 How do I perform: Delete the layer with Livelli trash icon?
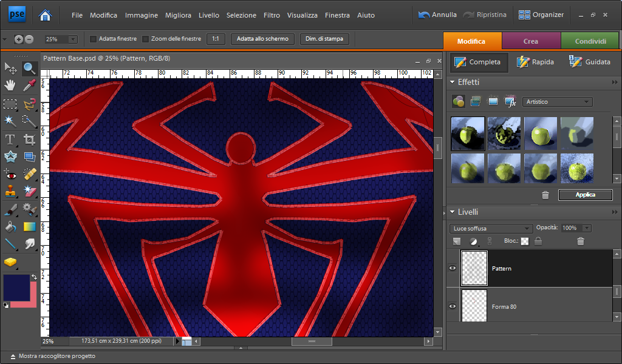click(580, 241)
